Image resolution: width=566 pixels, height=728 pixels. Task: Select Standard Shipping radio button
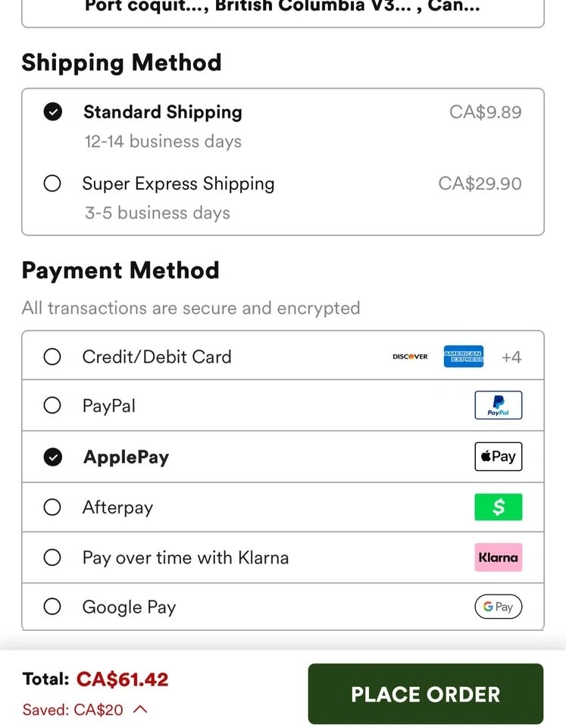[52, 112]
